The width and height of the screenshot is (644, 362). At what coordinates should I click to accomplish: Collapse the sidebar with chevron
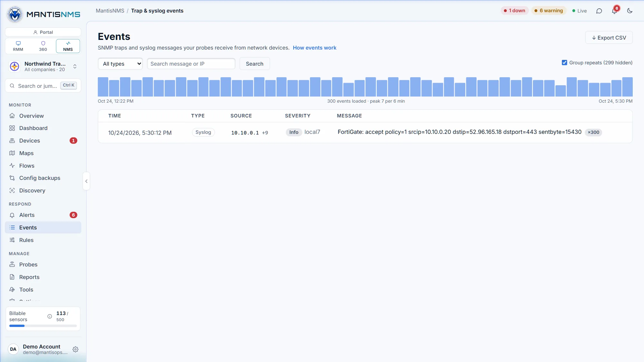click(86, 181)
